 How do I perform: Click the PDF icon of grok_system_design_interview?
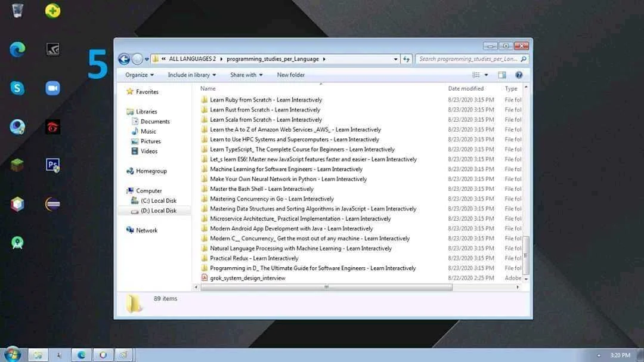(204, 278)
